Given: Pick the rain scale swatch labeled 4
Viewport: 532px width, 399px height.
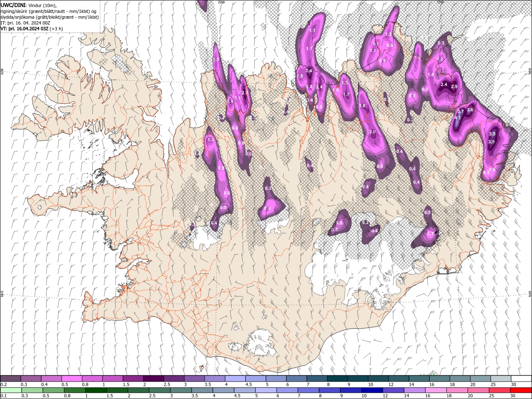Looking at the screenshot, I should 224,390.
